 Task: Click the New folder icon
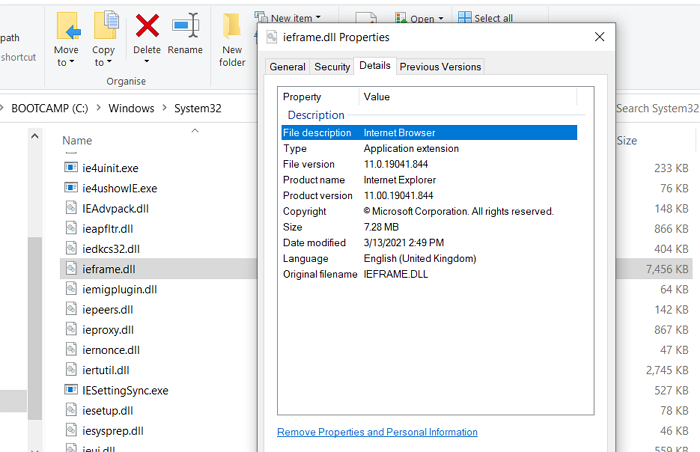point(232,26)
